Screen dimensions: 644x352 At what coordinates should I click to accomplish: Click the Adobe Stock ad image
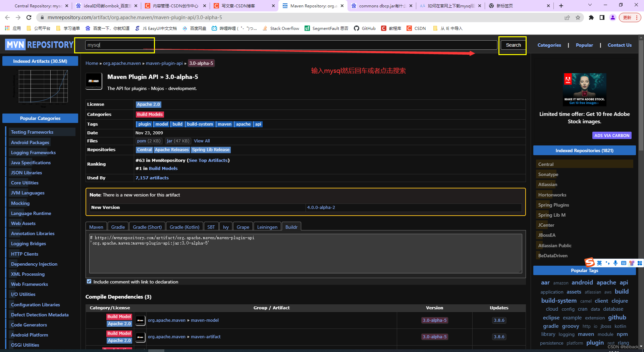click(584, 90)
